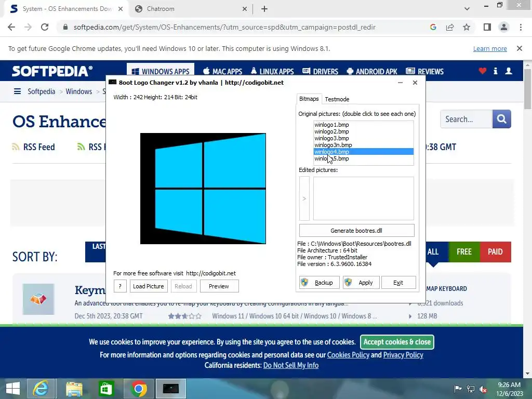Open the Reviews menu

pyautogui.click(x=425, y=71)
